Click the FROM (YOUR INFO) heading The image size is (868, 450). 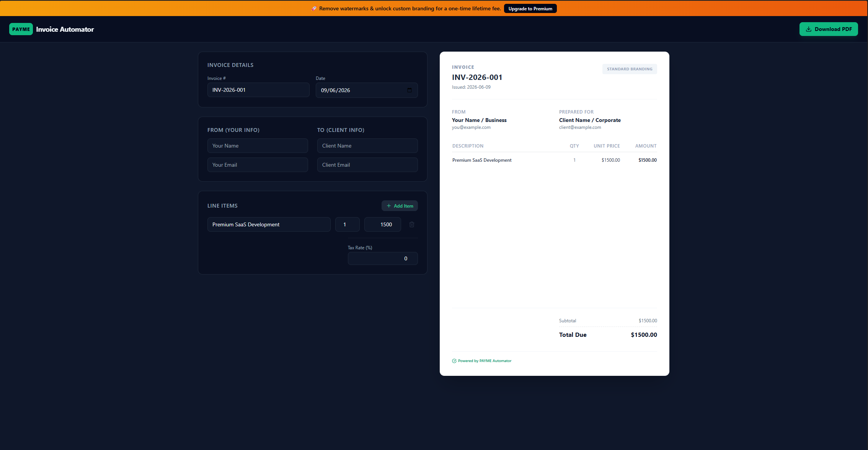coord(233,130)
